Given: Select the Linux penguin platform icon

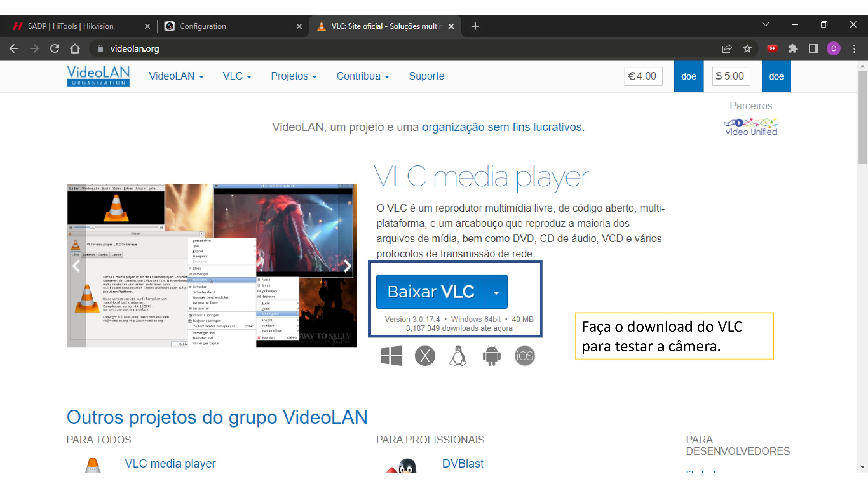Looking at the screenshot, I should pyautogui.click(x=458, y=356).
